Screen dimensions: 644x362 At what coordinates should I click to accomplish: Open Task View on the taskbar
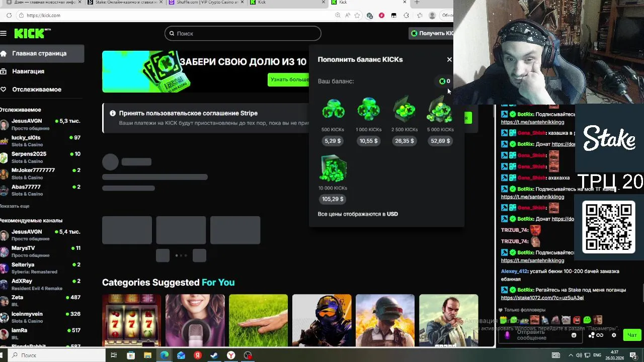114,355
